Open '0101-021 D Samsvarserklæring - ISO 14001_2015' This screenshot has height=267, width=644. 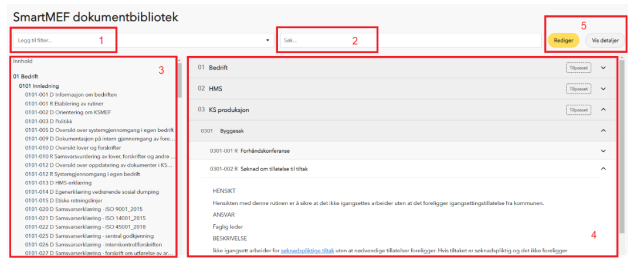[x=85, y=218]
